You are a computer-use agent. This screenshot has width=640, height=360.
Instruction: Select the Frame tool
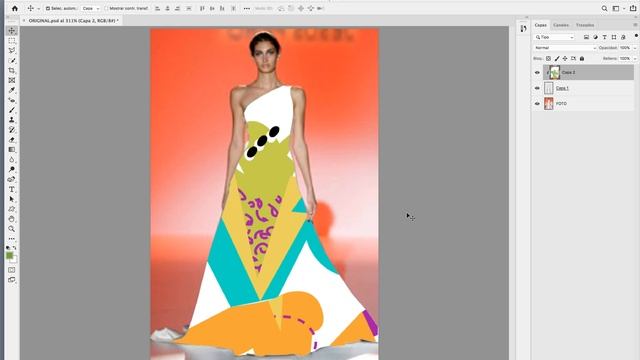(x=12, y=80)
